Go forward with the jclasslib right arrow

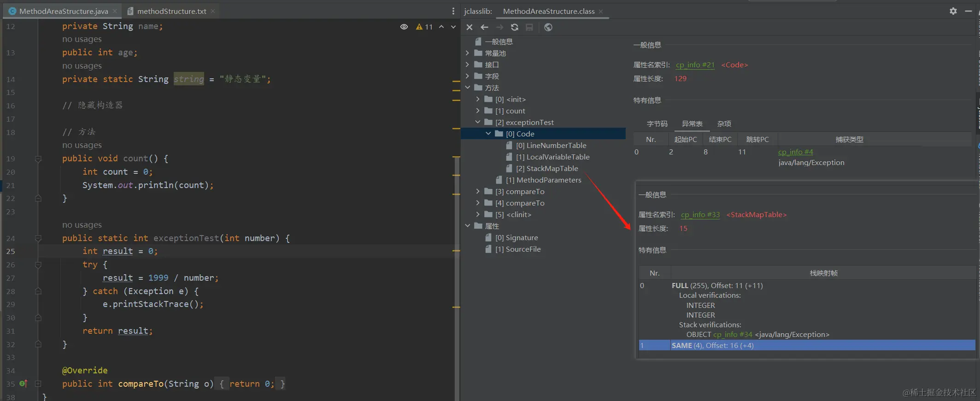pos(499,27)
